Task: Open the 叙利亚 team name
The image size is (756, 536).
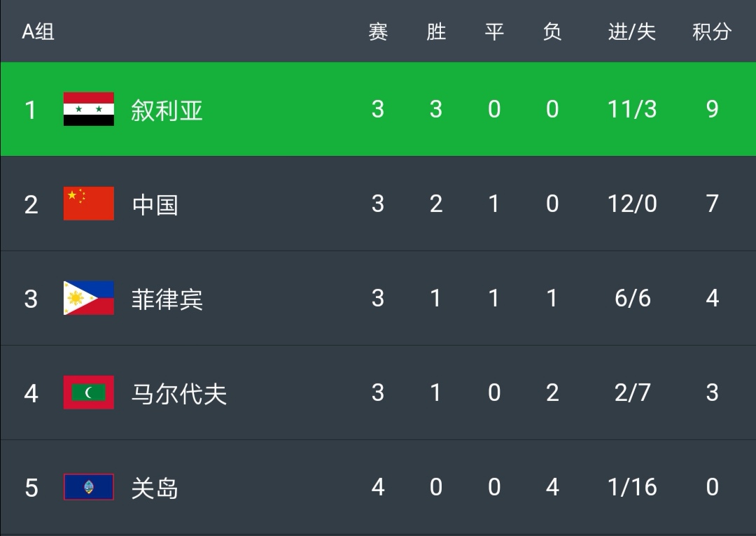Action: 168,110
